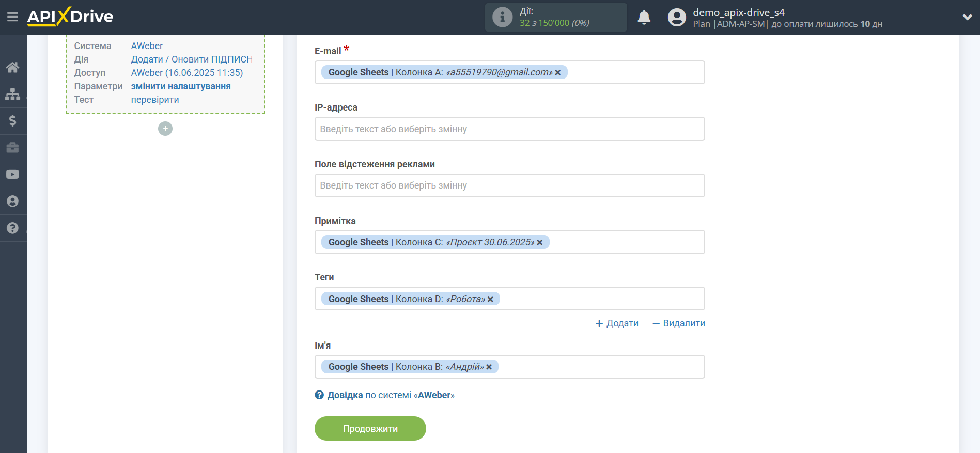Open the hamburger menu
Screen dimensions: 980x453
(12, 17)
